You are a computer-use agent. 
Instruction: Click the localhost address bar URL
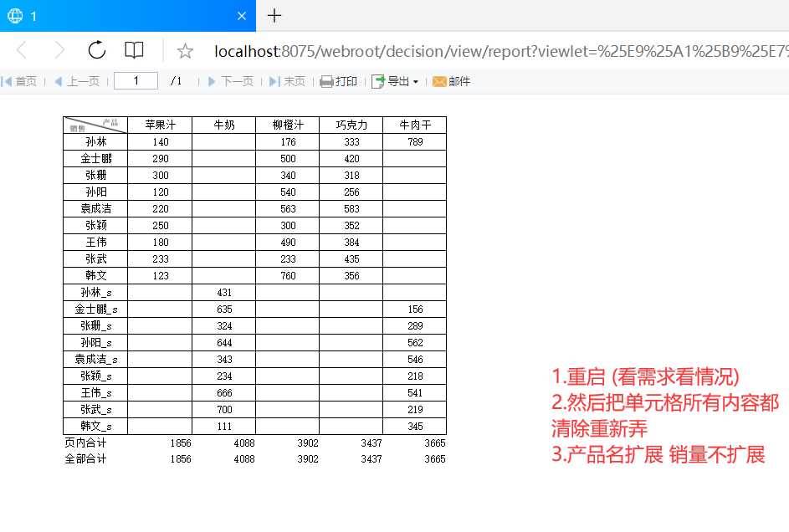coord(500,51)
